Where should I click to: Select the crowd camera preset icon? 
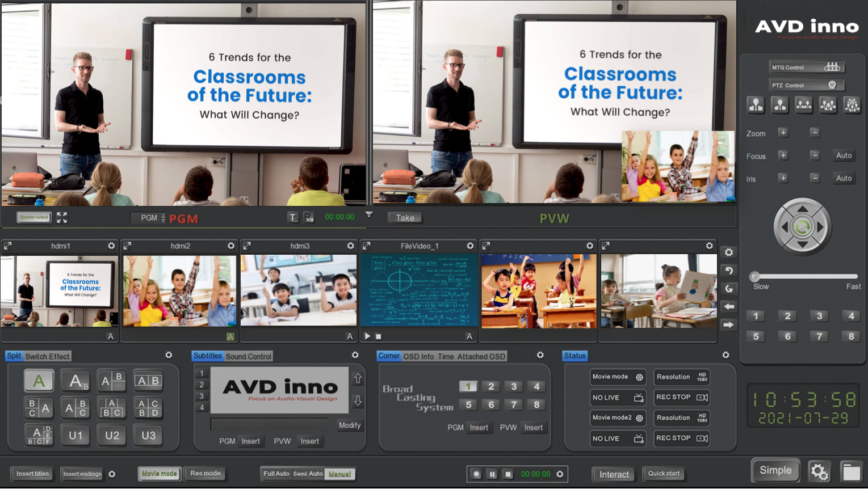(x=852, y=105)
